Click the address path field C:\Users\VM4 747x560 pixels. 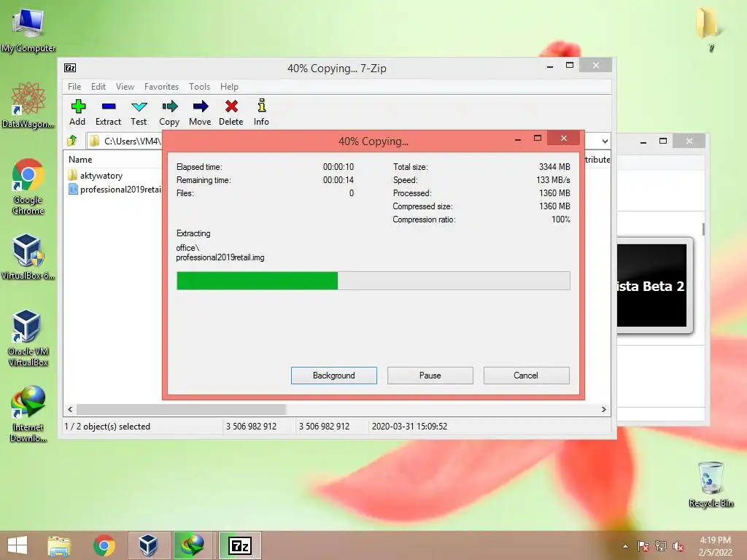pyautogui.click(x=133, y=141)
